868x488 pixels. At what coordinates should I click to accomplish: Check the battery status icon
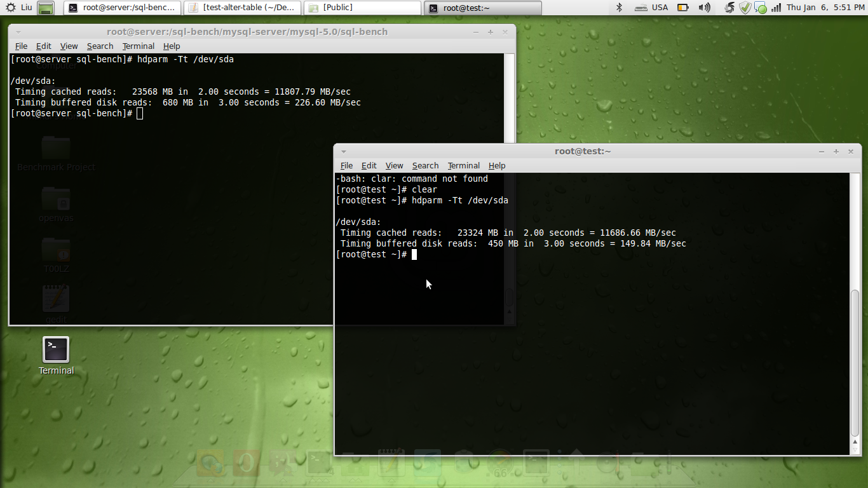(683, 8)
